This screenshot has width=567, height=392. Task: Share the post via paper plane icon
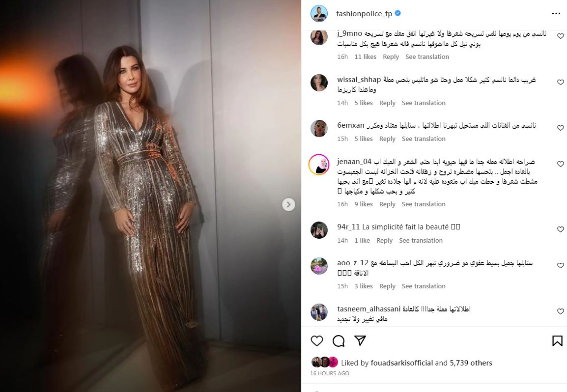click(x=360, y=340)
